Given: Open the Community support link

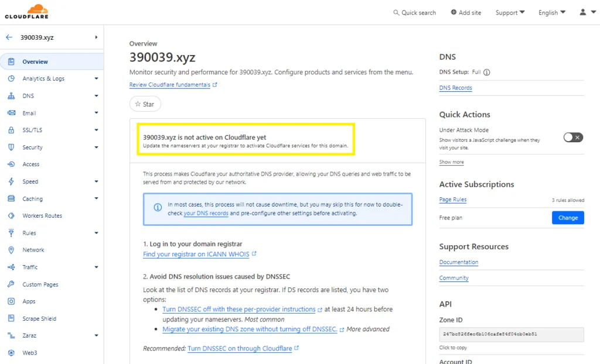Looking at the screenshot, I should pos(454,278).
